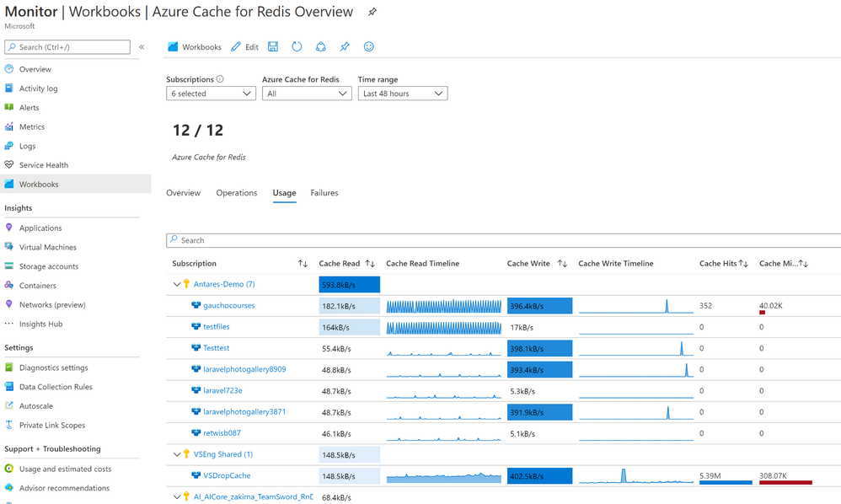Open Logs in the sidebar

pos(27,146)
